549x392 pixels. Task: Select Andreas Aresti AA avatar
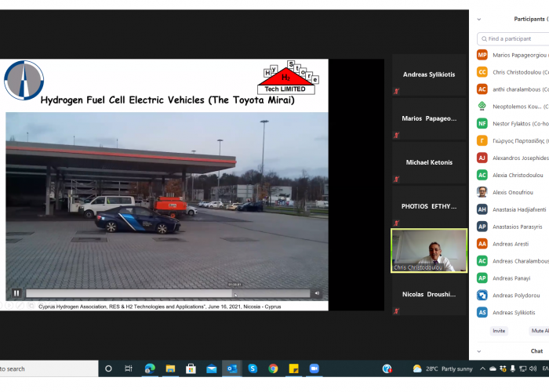[x=482, y=244]
